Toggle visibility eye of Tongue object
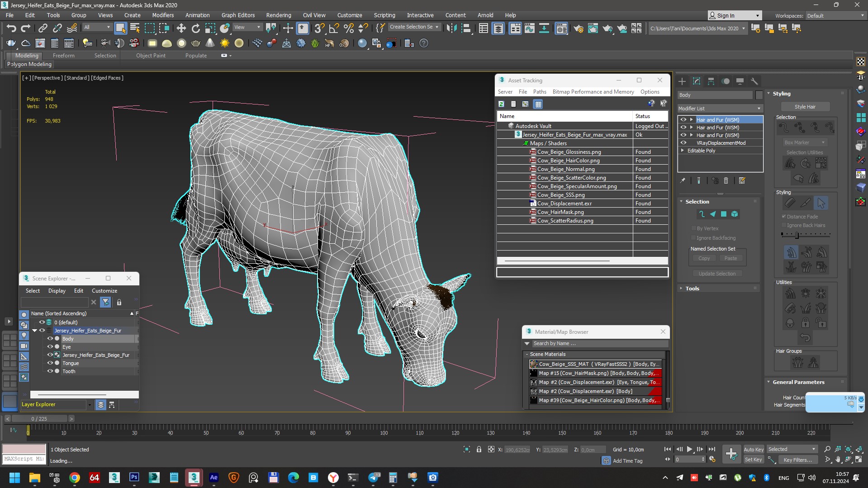The image size is (868, 488). click(x=50, y=363)
